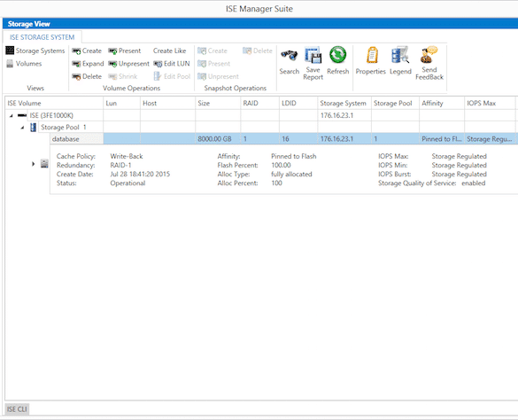Collapse the Storage Pool 1 node
Image resolution: width=518 pixels, height=420 pixels.
(22, 128)
